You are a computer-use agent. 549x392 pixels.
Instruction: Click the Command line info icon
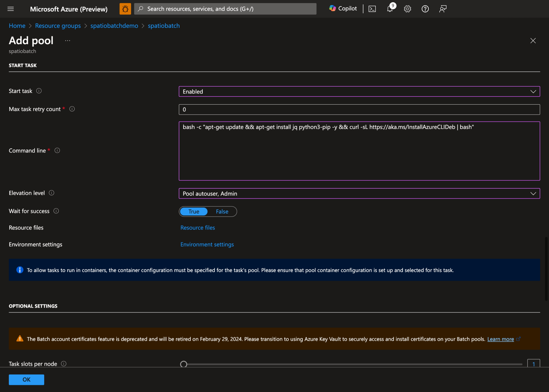point(57,151)
